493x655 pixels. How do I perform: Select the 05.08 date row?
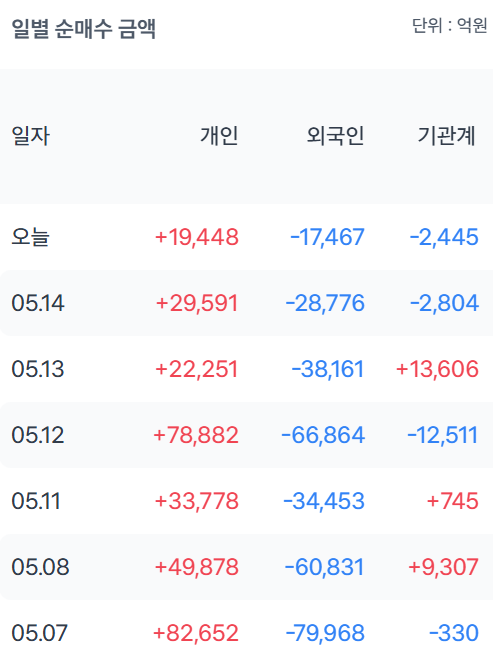(x=246, y=567)
